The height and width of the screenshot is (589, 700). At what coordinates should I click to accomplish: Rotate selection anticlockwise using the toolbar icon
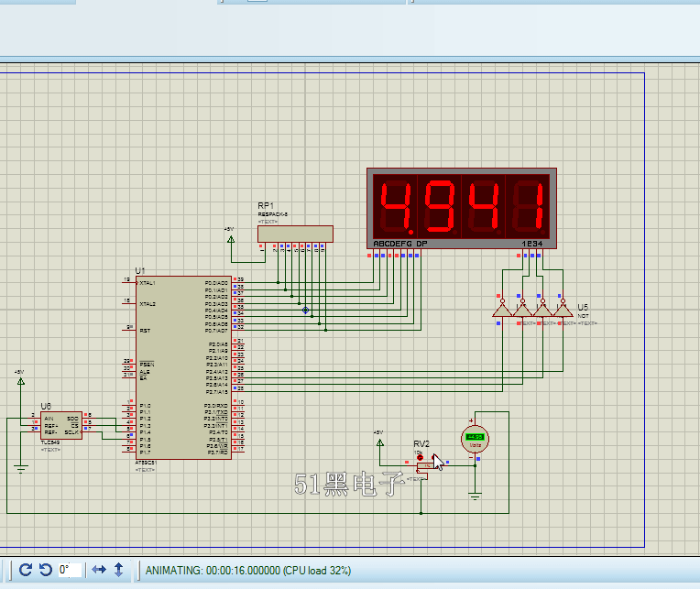point(46,570)
